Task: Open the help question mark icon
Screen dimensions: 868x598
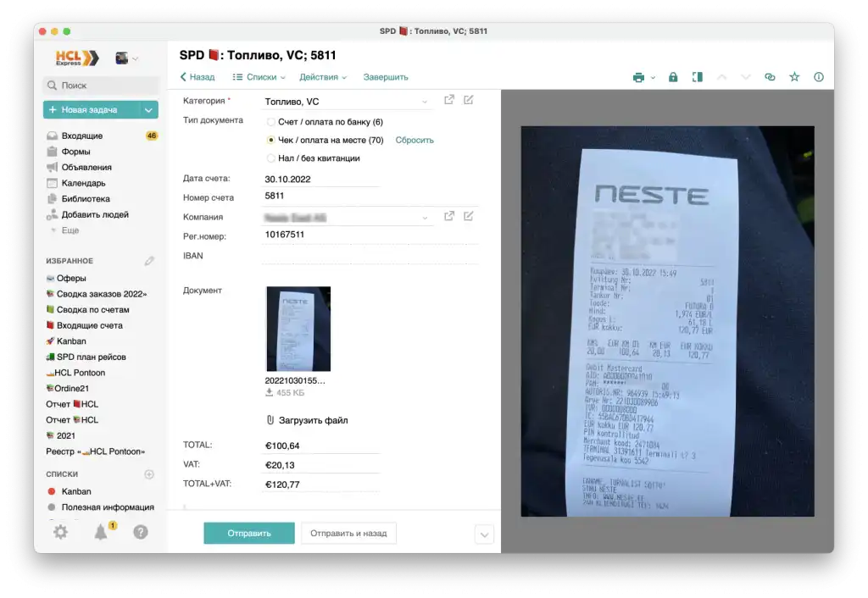Action: coord(141,532)
